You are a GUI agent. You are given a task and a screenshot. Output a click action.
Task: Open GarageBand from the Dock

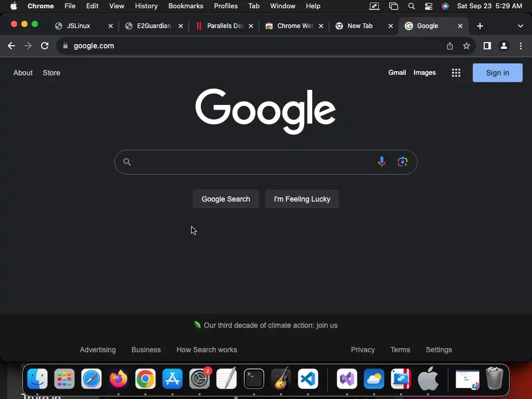(281, 379)
